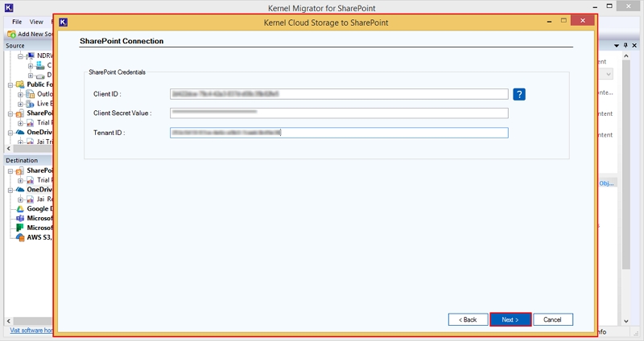Select the Google Drive icon in Destination tree
Viewport: 644px width, 341px height.
19,209
